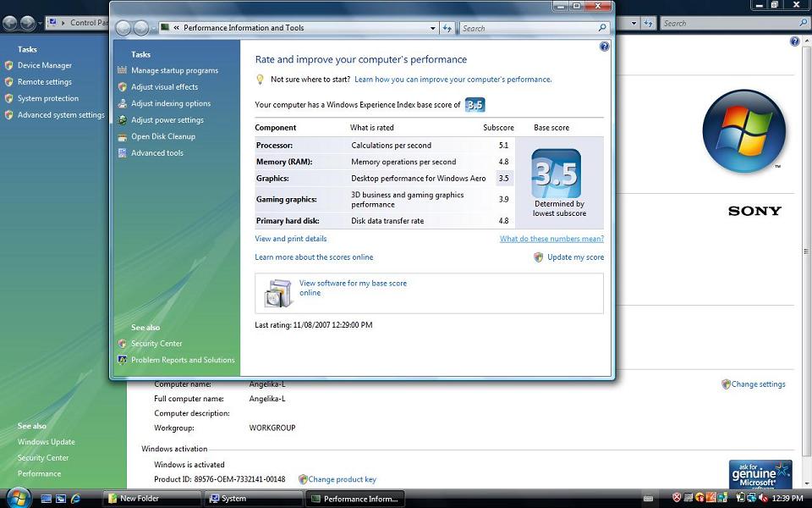Screen dimensions: 812x508
Task: Click What do these numbers mean link
Action: tap(551, 239)
